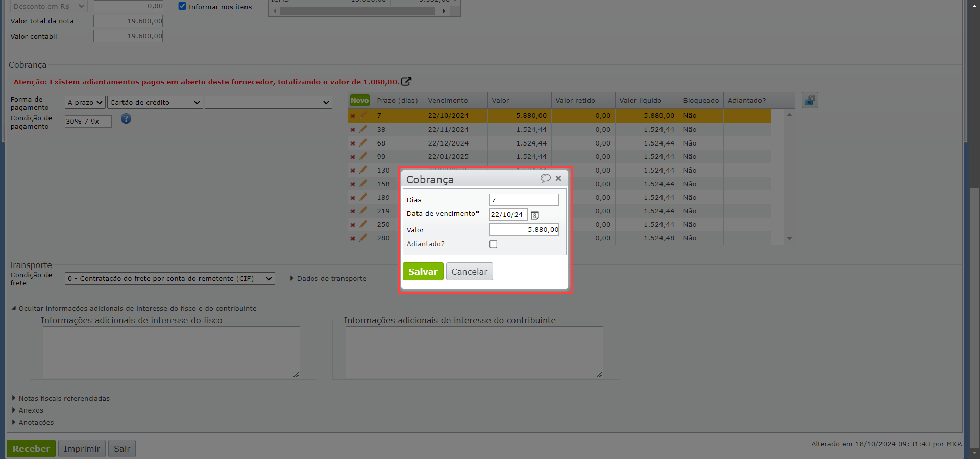Click the down arrow of installments table scrollbar
Image resolution: width=980 pixels, height=459 pixels.
(790, 239)
